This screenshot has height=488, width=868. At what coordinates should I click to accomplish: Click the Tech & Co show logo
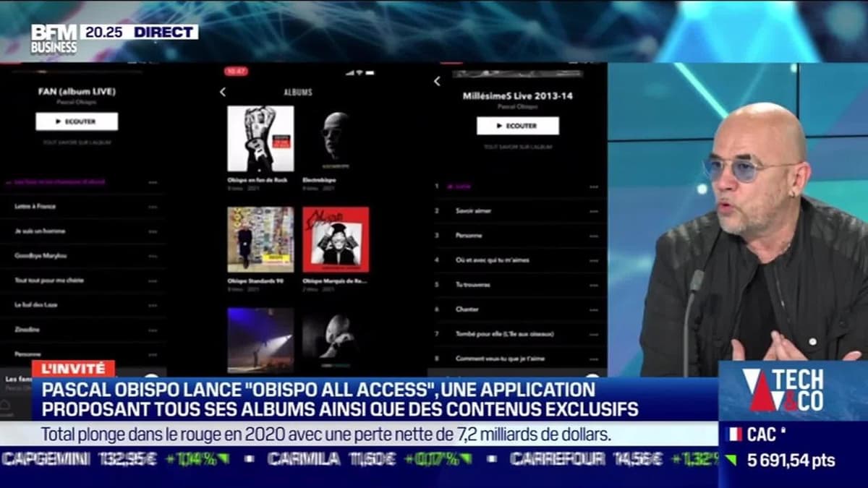point(783,390)
